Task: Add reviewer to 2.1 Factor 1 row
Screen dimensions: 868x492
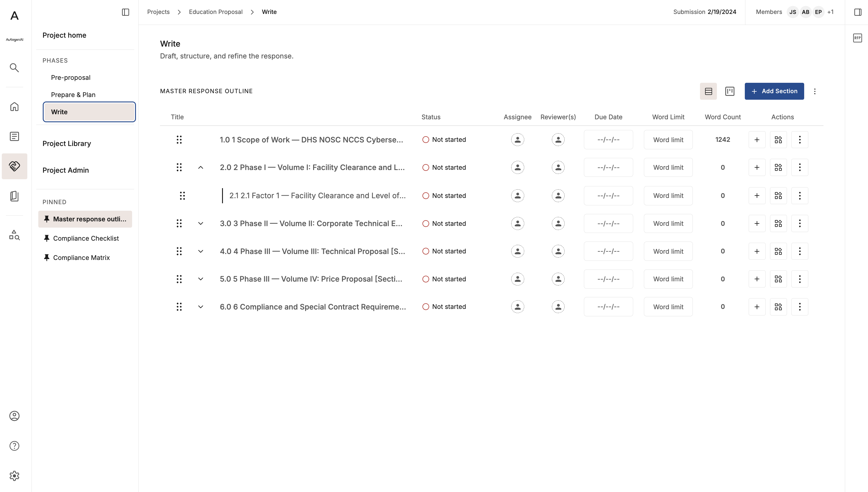Action: pos(558,196)
